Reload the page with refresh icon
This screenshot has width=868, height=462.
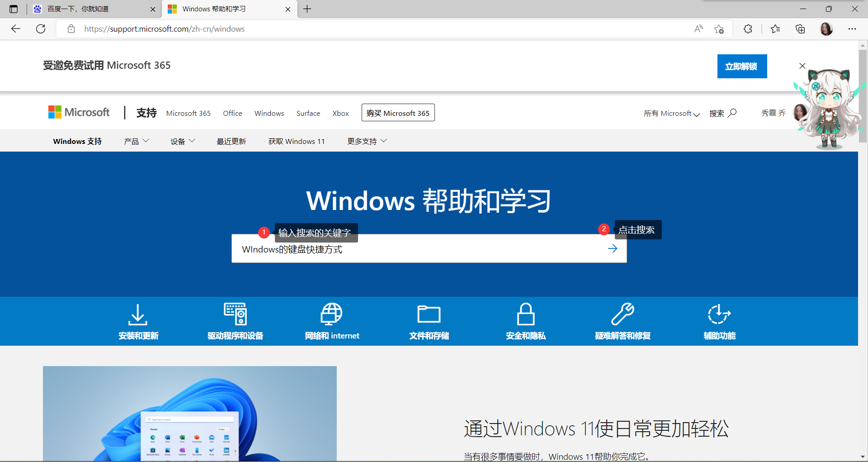pyautogui.click(x=41, y=29)
